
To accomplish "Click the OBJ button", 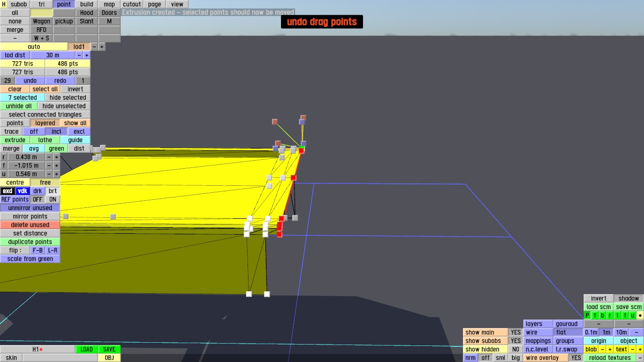I will (109, 358).
